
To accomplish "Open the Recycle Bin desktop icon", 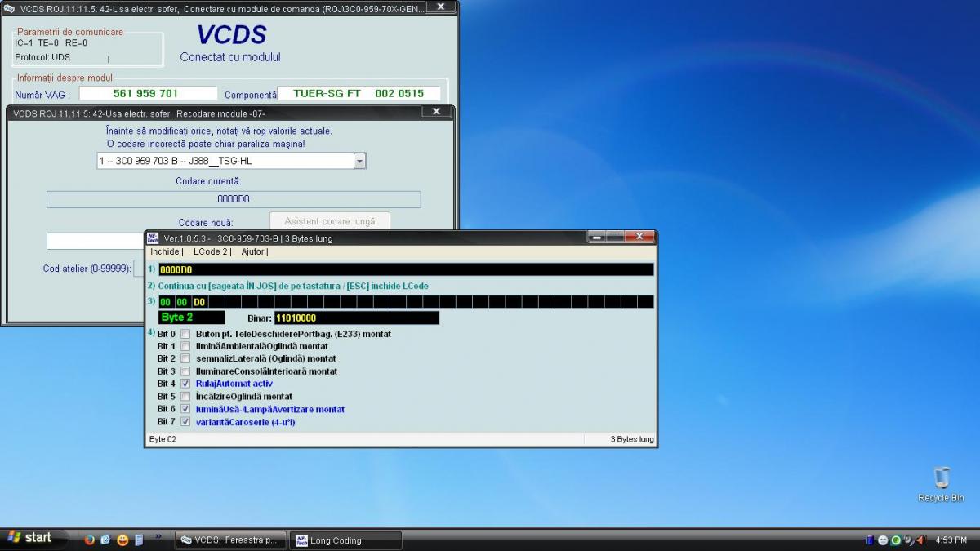I will 941,483.
